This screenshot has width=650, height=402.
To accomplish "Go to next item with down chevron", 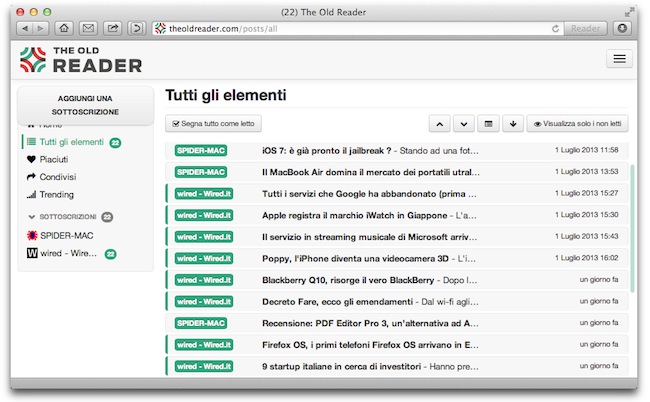I will (x=464, y=124).
